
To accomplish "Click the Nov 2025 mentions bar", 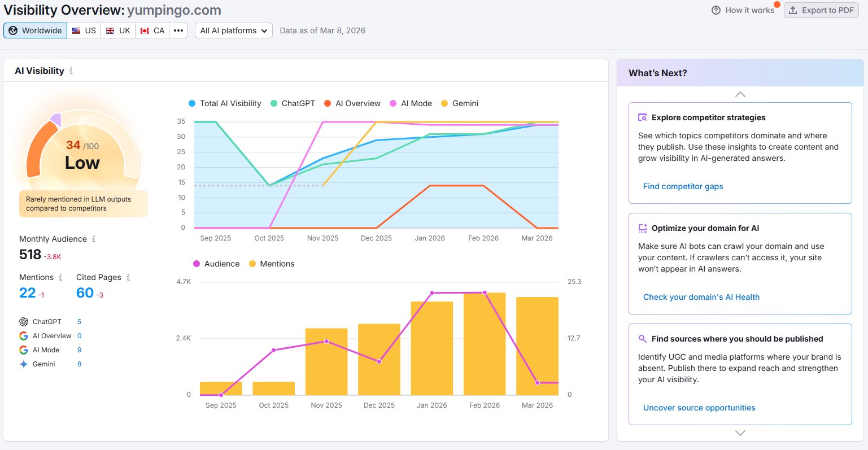I will [326, 361].
